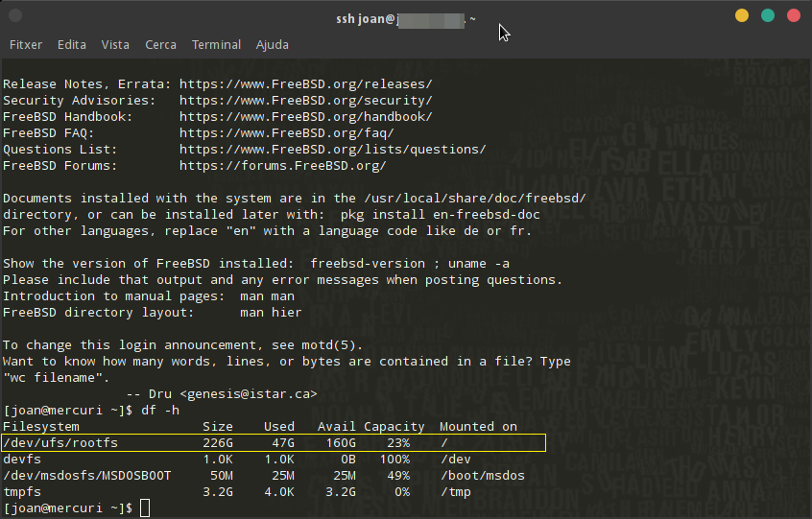Click the 'Capacity' column header

pyautogui.click(x=394, y=427)
